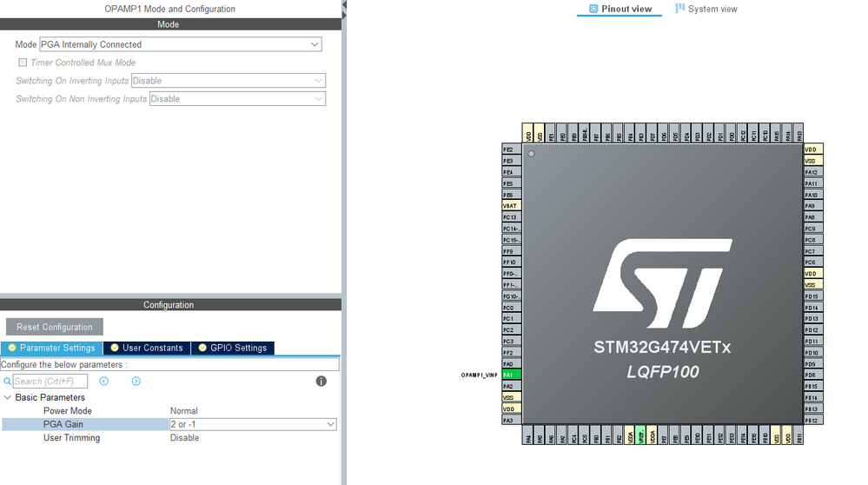This screenshot has width=868, height=485.
Task: Open the Mode dropdown PGA Internally Connected
Action: tap(181, 44)
